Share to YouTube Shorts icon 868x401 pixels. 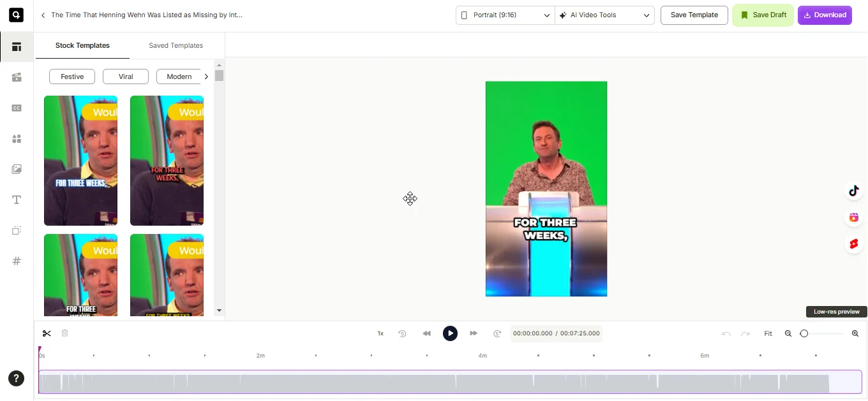[x=854, y=244]
